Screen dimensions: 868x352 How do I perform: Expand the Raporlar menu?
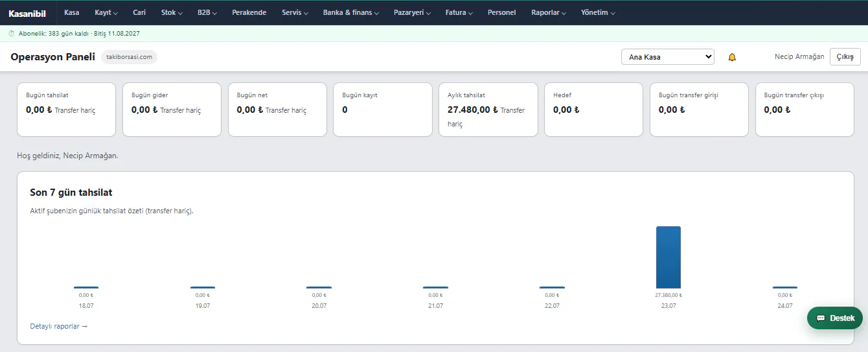click(549, 13)
